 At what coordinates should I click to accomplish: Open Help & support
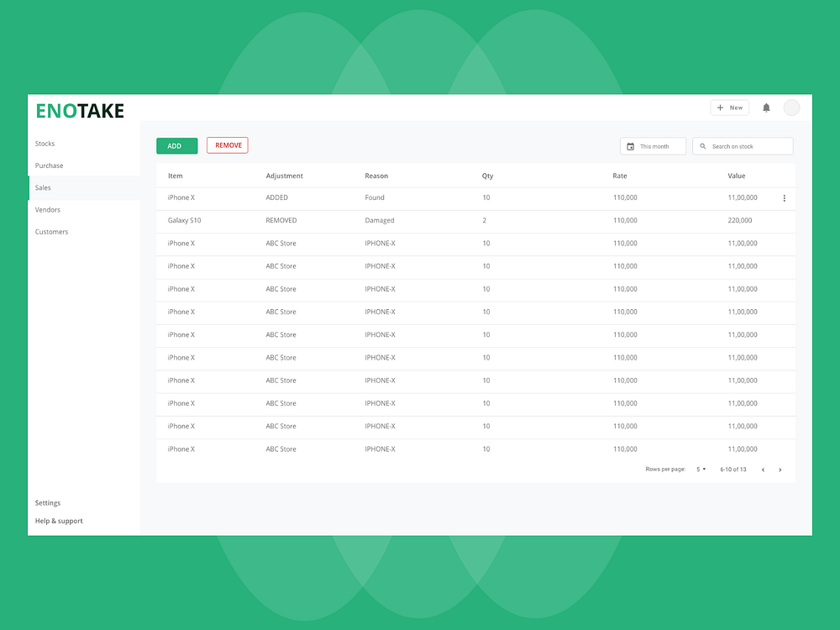click(x=58, y=521)
